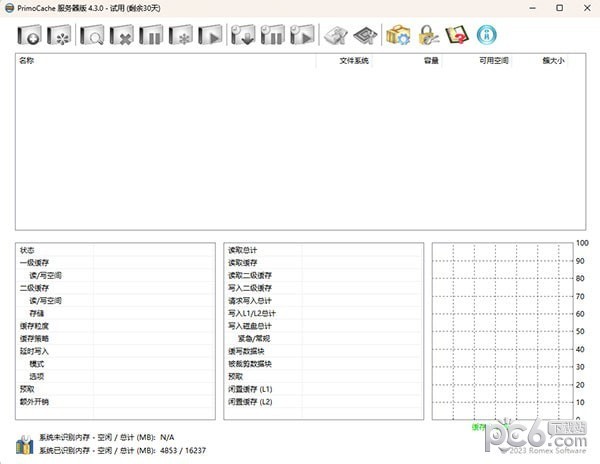600x464 pixels.
Task: Select the 被裁剪数据块 row
Action: [x=324, y=364]
